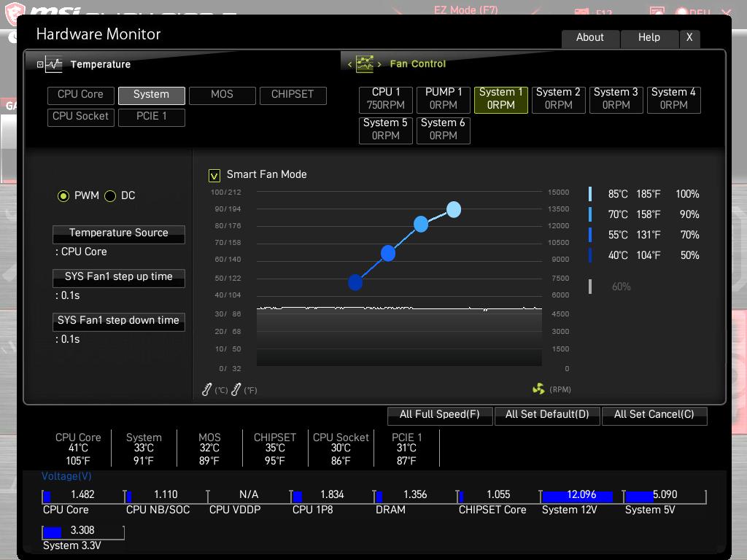Click the Voltage(V) section label
The image size is (747, 560).
point(66,476)
